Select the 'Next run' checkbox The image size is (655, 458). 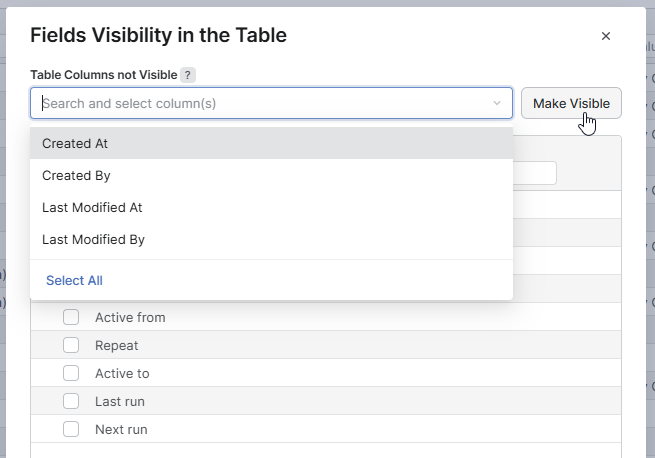pyautogui.click(x=71, y=429)
